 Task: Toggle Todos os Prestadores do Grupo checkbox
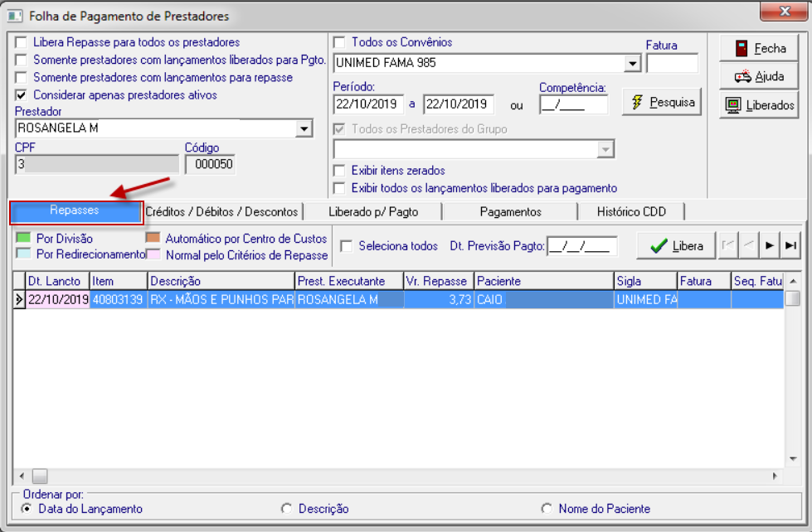(339, 129)
